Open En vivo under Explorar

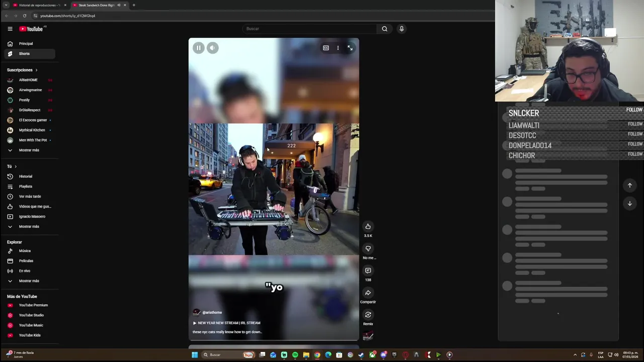coord(29,271)
